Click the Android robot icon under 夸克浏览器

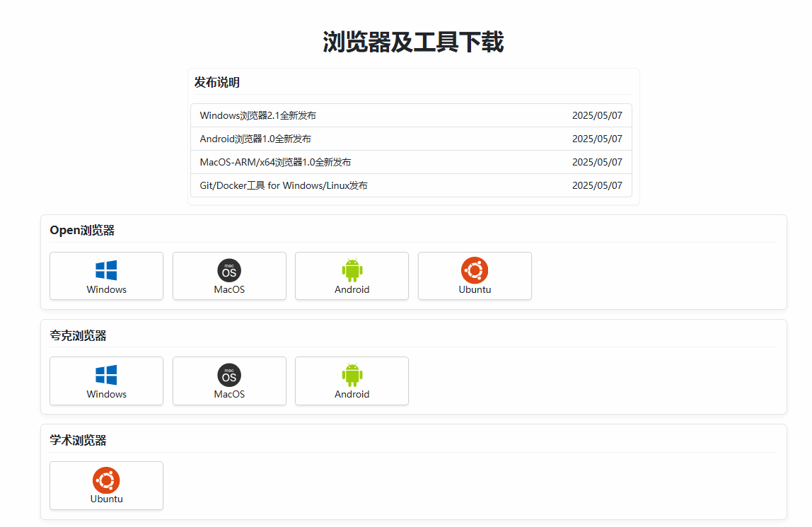point(352,376)
